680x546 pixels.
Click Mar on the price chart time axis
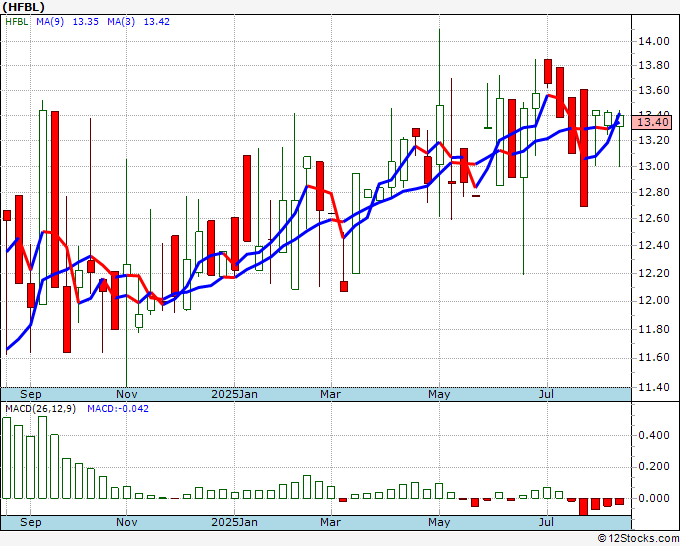(330, 394)
